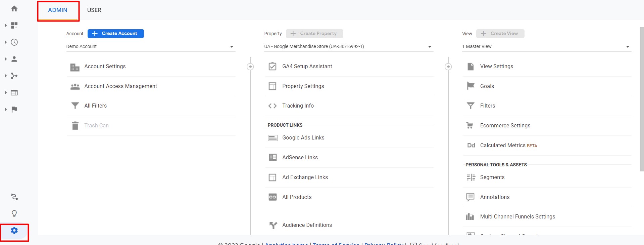644x245 pixels.
Task: Click the Property Settings layout icon
Action: (273, 86)
